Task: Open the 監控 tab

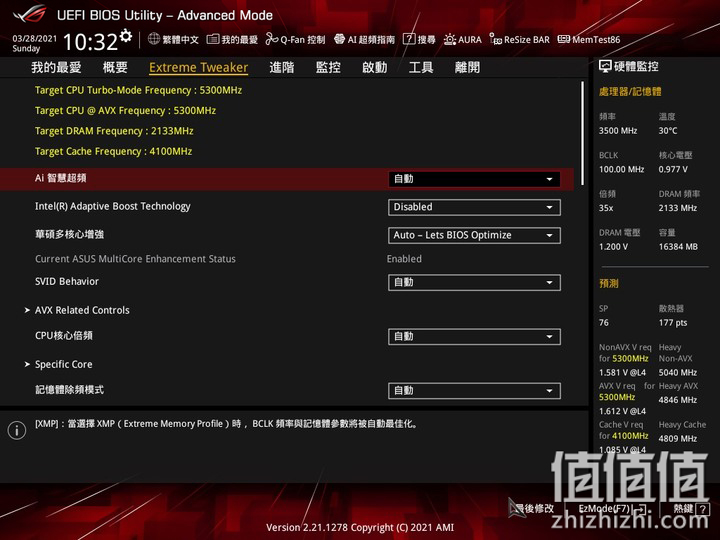Action: pos(328,68)
